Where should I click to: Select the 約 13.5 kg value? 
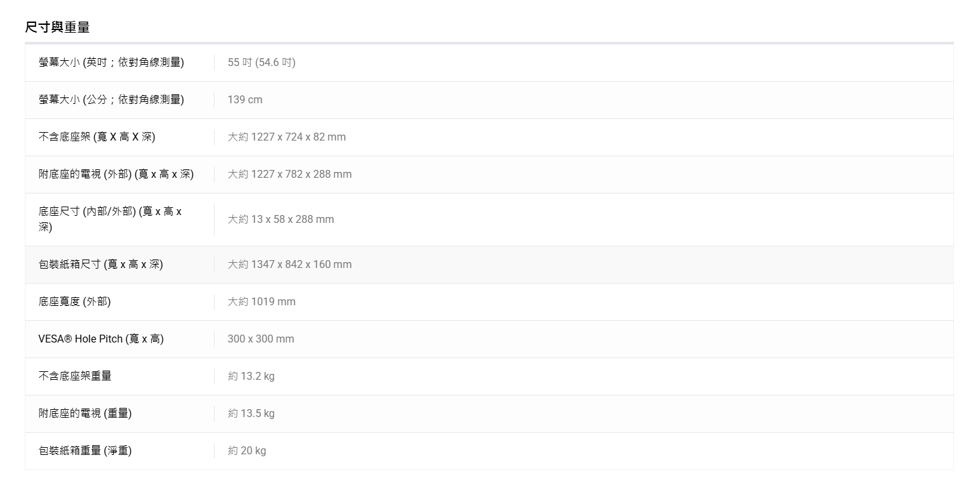(251, 413)
